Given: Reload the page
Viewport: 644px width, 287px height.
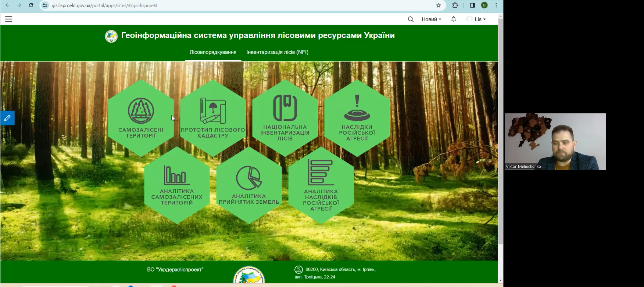Looking at the screenshot, I should click(31, 5).
